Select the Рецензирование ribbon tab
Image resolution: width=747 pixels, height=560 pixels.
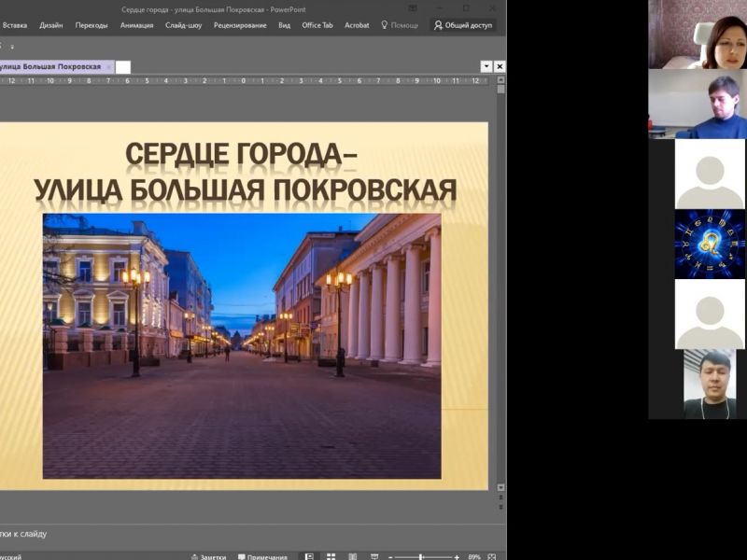(240, 25)
